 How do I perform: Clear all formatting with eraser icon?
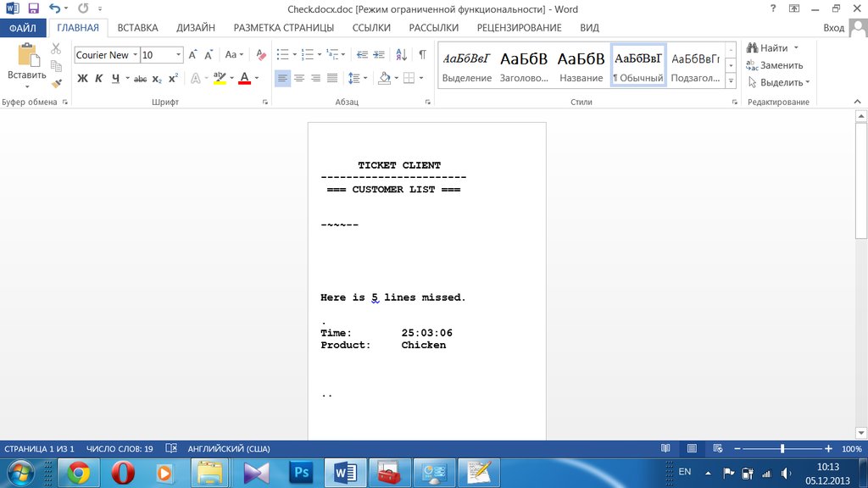[x=260, y=55]
